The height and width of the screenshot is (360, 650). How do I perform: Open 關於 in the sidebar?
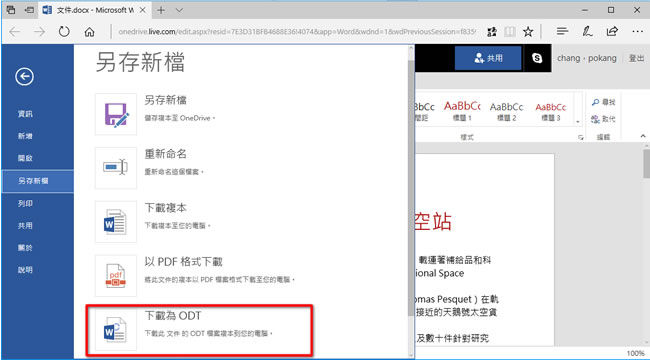click(25, 248)
